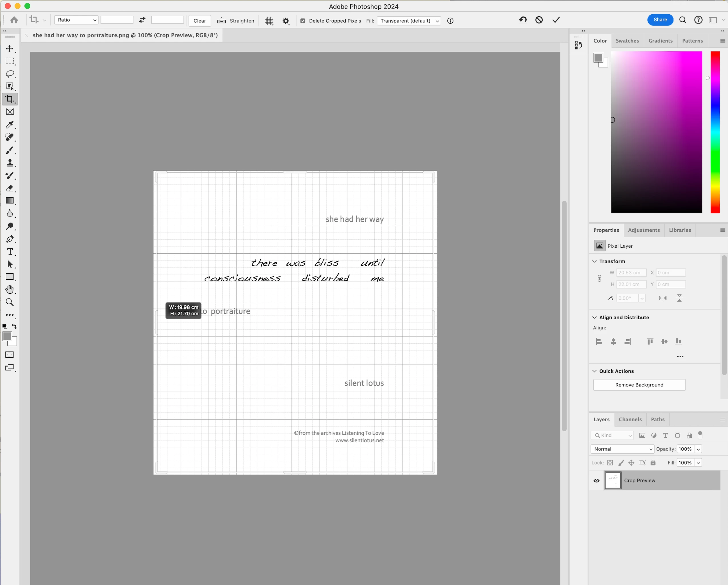Switch to the Swatches tab

pos(627,41)
